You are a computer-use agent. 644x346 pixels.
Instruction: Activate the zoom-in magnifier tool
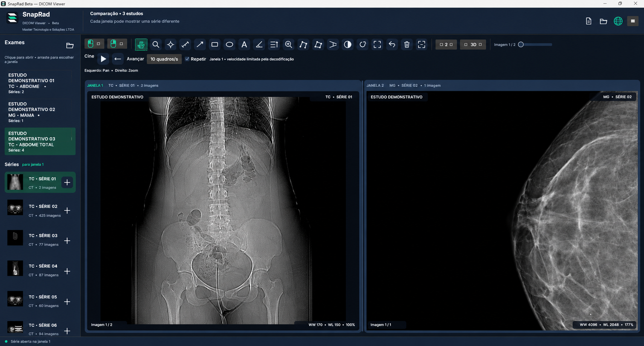coord(288,44)
